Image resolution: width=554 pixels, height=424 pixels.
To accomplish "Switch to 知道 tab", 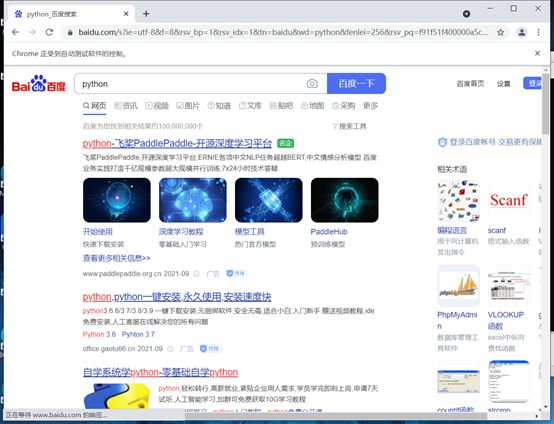I will pyautogui.click(x=219, y=106).
